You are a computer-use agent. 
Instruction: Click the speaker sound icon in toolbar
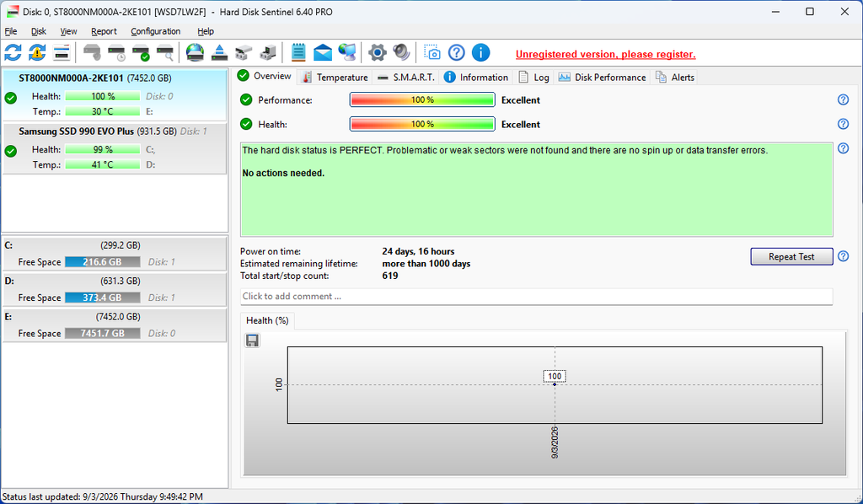click(x=402, y=53)
